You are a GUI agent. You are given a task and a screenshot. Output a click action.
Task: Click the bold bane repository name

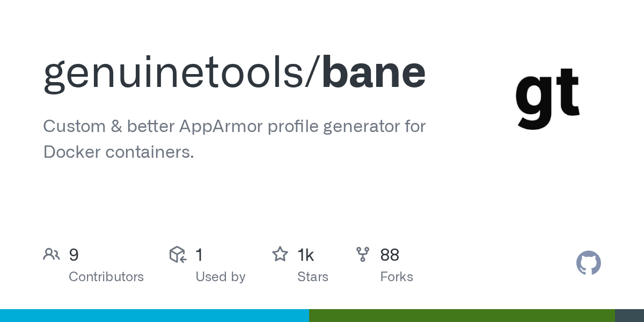[374, 72]
